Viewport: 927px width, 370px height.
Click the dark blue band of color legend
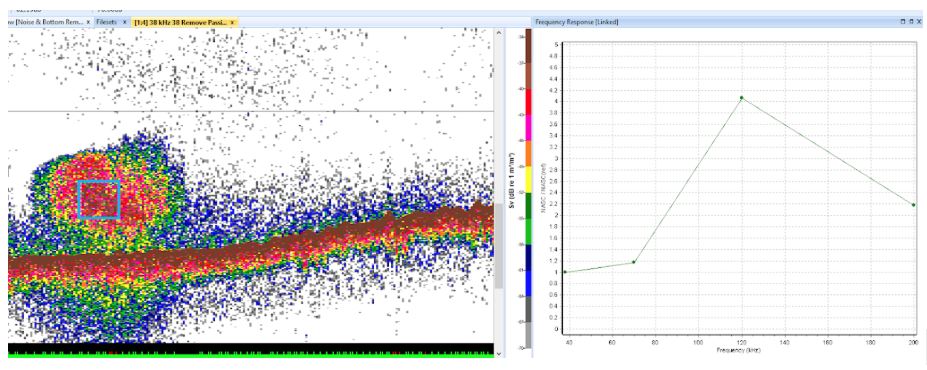coord(528,257)
